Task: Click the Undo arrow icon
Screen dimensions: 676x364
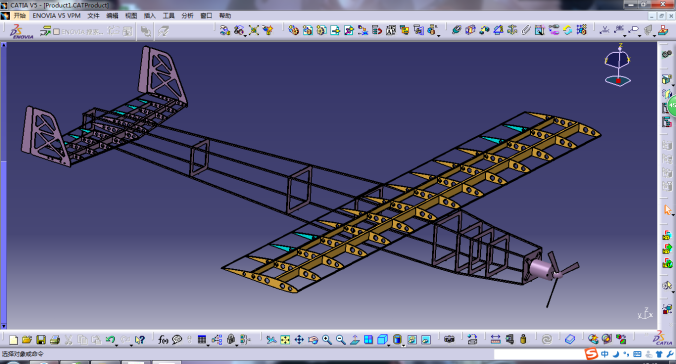Action: pyautogui.click(x=110, y=340)
